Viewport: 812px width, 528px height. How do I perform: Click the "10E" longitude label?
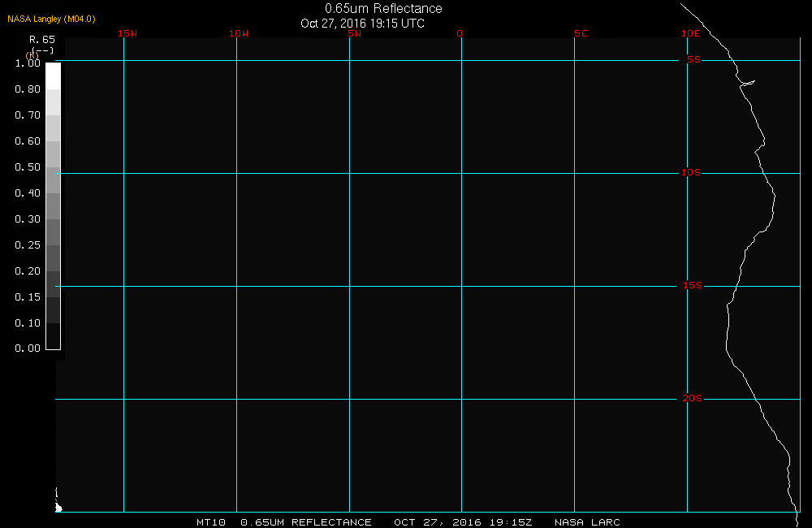point(690,33)
